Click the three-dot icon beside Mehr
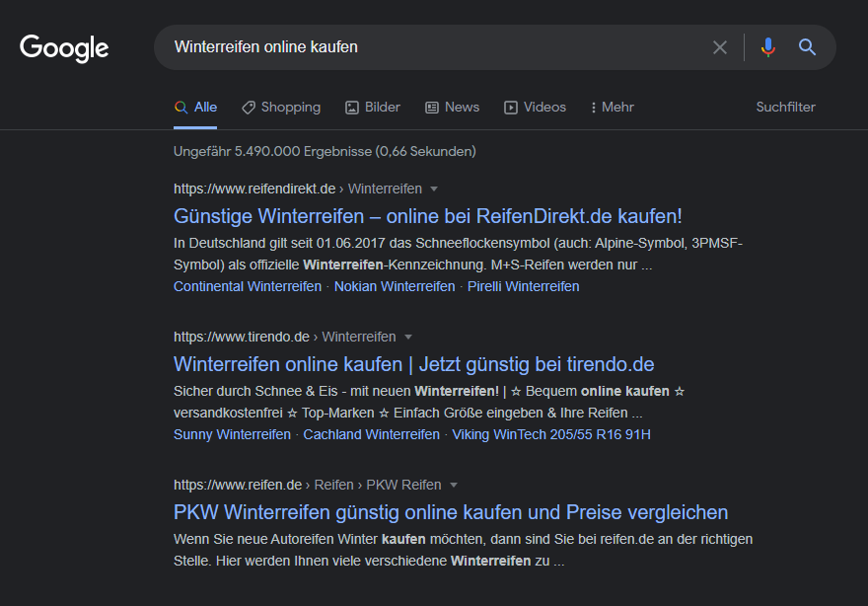 (x=594, y=108)
